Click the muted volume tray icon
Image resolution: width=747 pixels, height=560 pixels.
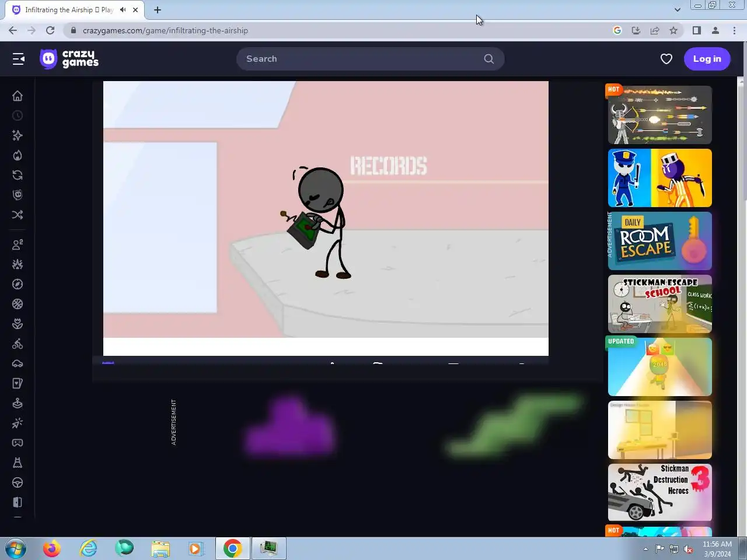(688, 549)
